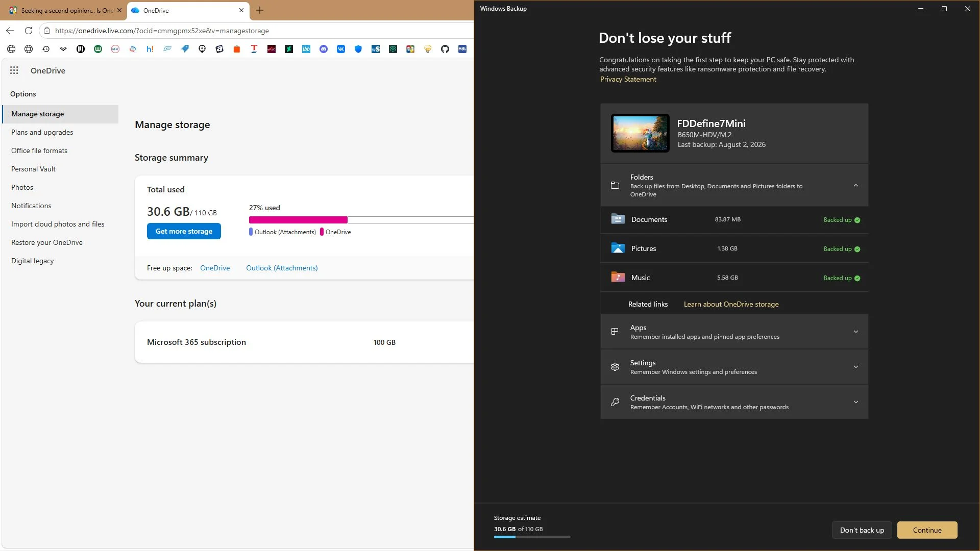
Task: Open the green W bookmark
Action: 98,49
